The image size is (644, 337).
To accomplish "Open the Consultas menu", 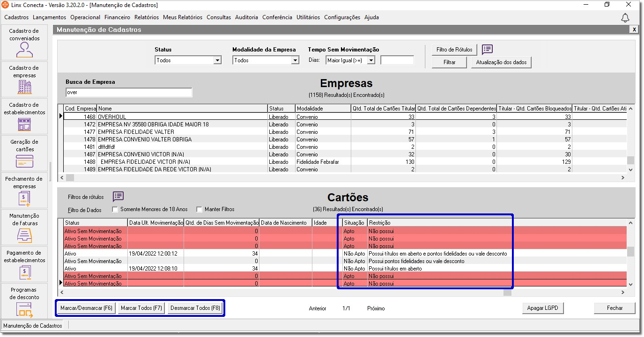I will [219, 17].
